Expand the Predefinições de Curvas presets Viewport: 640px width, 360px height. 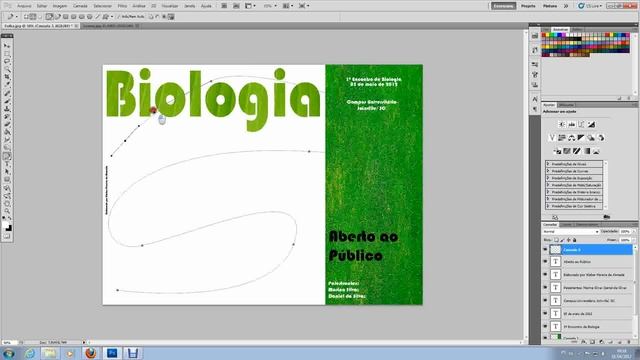pos(548,171)
